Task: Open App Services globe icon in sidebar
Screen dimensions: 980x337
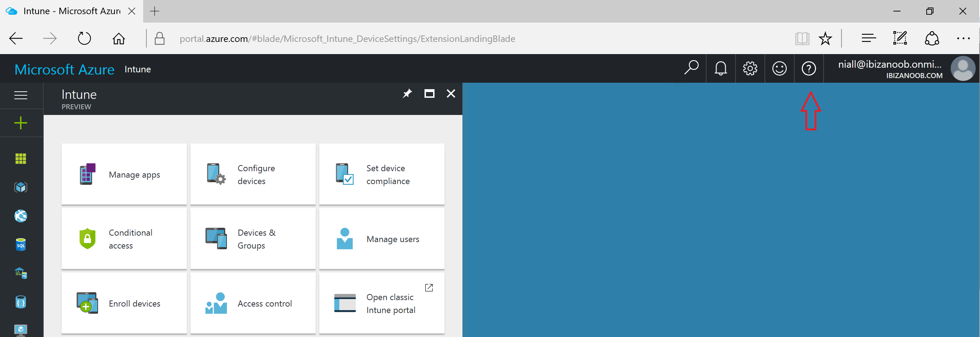Action: coord(21,216)
